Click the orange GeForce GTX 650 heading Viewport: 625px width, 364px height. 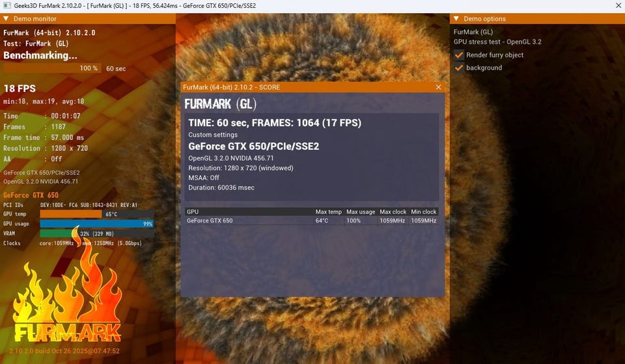click(31, 195)
